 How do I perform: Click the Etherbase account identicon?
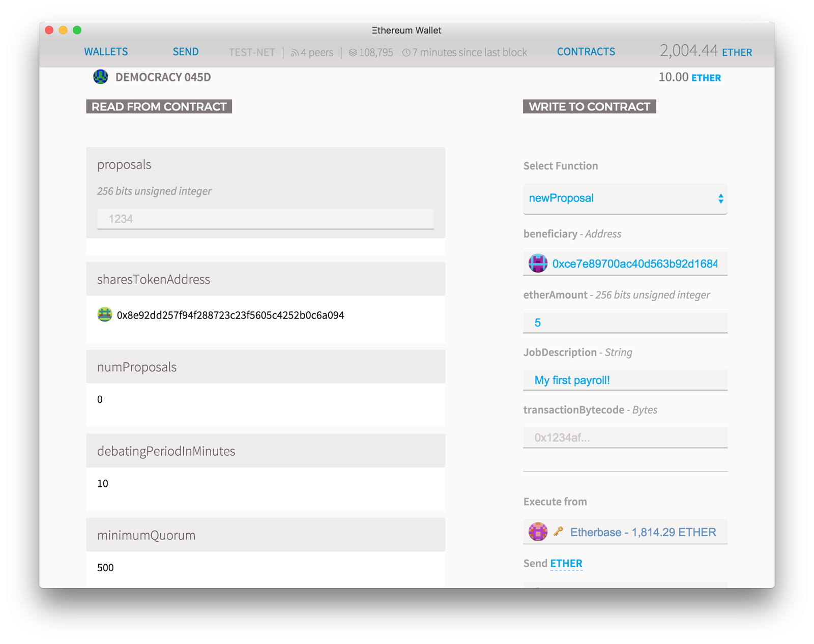point(538,532)
